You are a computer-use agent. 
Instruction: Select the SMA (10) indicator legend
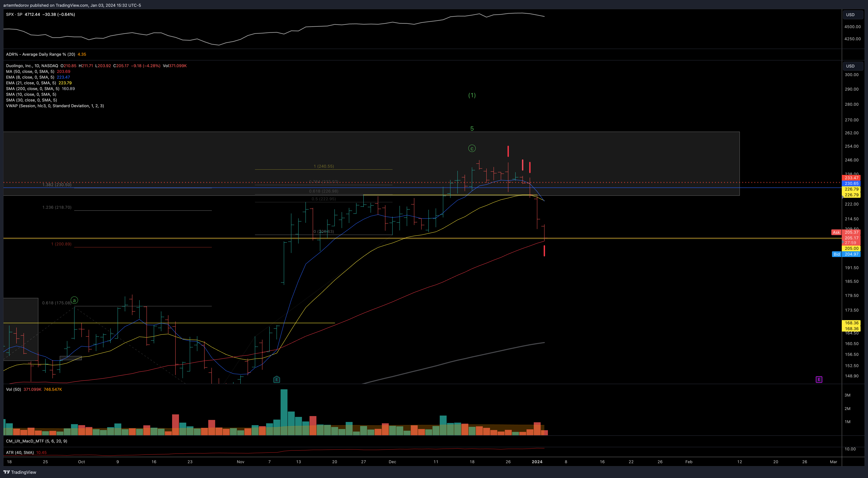(x=31, y=94)
